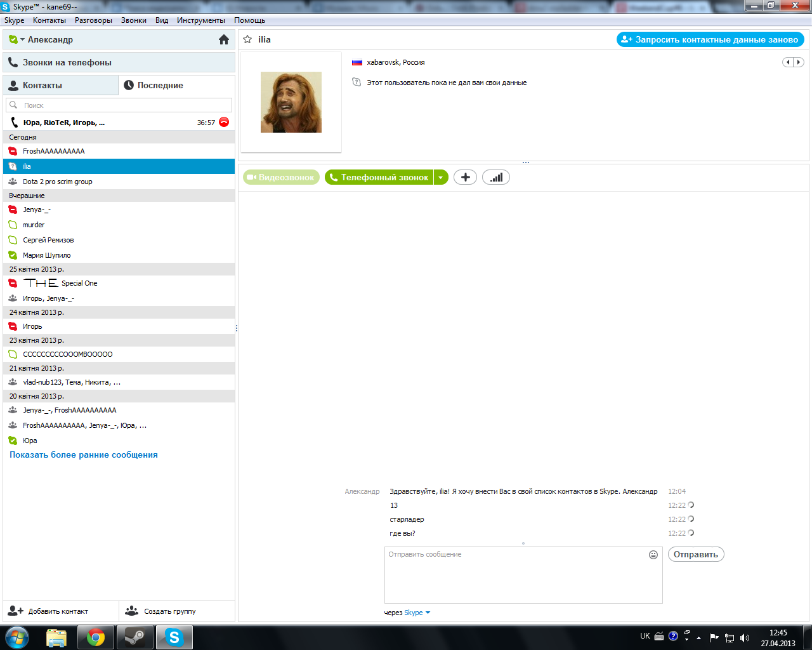Click the search magnifier icon
The width and height of the screenshot is (812, 650).
point(13,105)
